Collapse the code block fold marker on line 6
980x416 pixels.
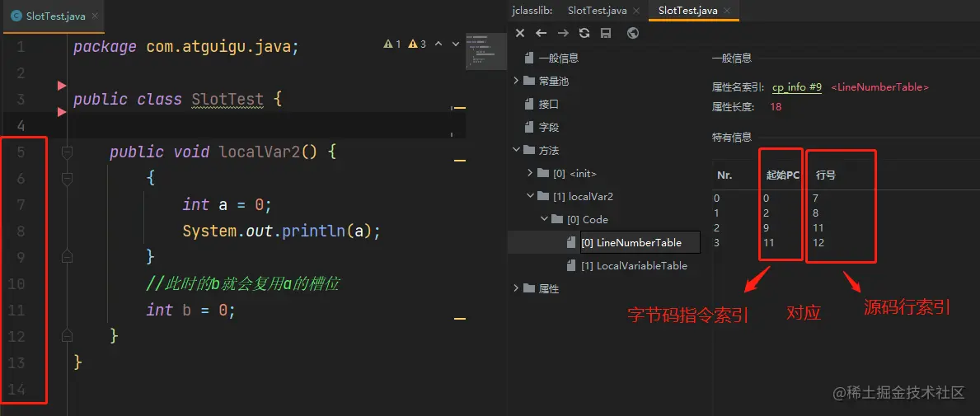[67, 179]
